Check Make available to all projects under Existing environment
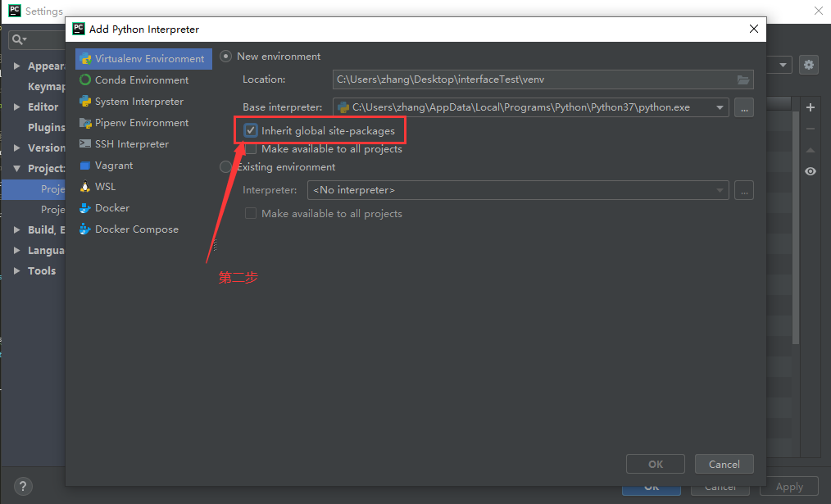 coord(251,213)
